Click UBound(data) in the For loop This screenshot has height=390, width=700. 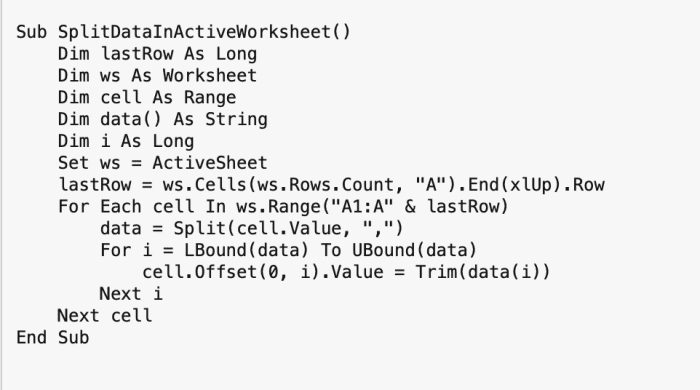pos(414,250)
